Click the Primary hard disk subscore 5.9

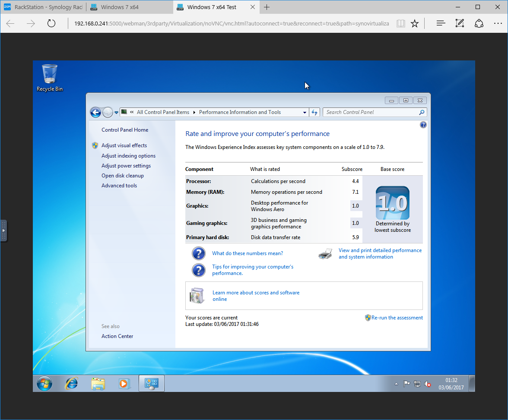tap(356, 237)
